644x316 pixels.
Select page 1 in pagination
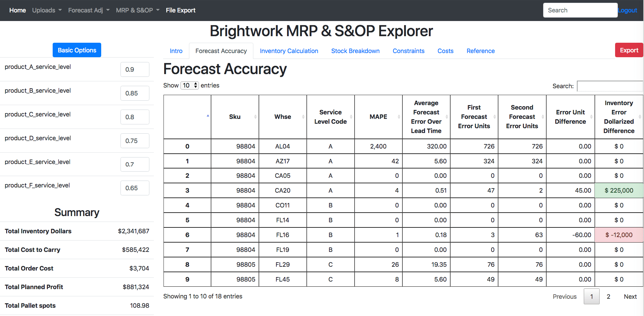tap(591, 296)
